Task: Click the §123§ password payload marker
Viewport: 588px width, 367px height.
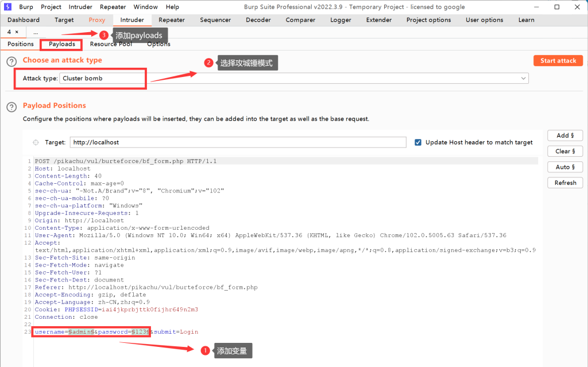Action: tap(141, 332)
